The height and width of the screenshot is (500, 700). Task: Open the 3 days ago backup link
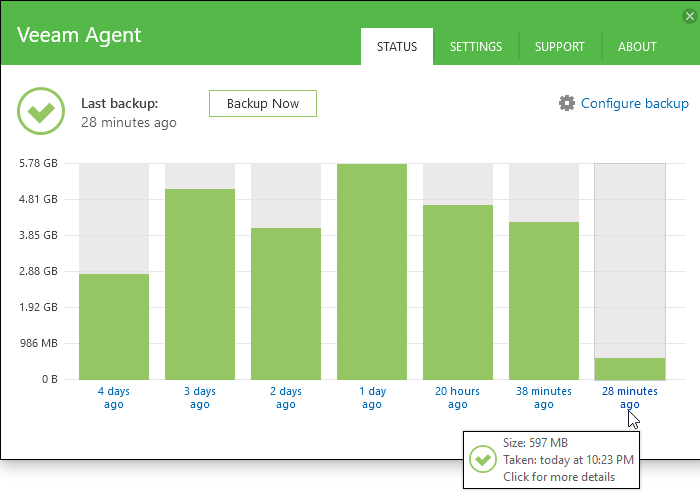pyautogui.click(x=200, y=398)
